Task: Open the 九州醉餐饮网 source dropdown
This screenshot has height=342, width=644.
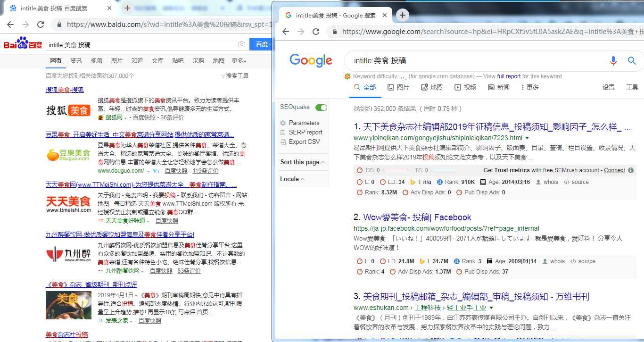Action: tap(143, 271)
